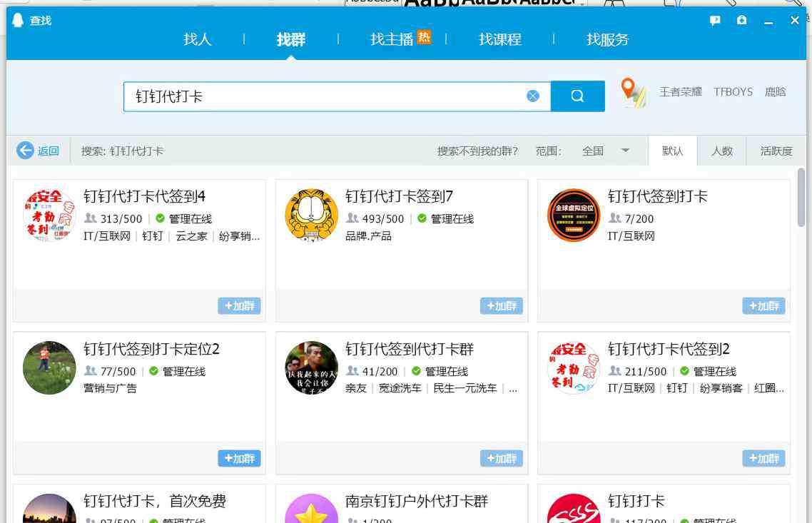Click the results list vertical scrollbar thumb
This screenshot has width=812, height=523.
click(x=801, y=198)
